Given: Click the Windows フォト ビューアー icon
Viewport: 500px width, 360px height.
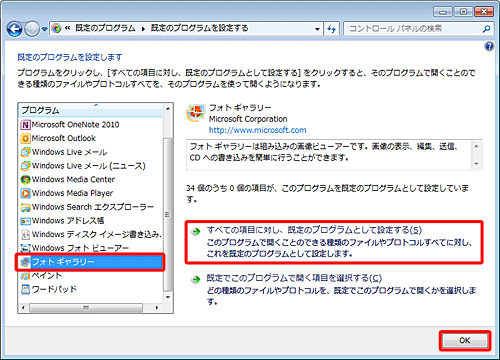Looking at the screenshot, I should (x=25, y=248).
